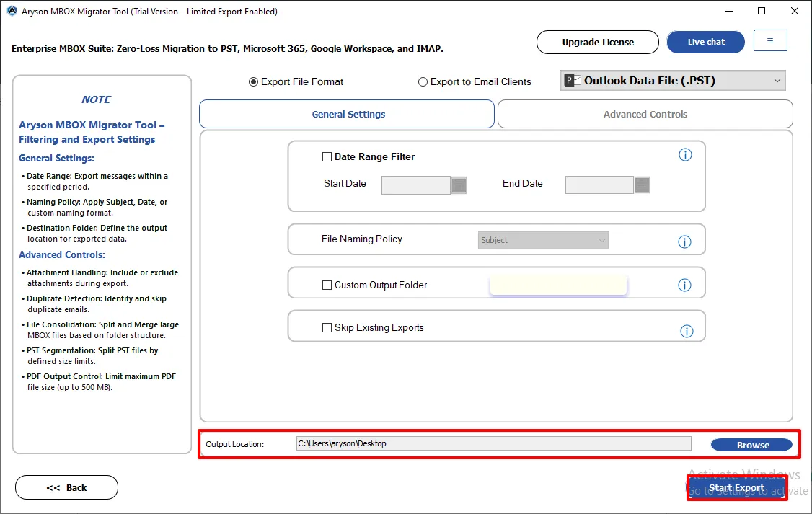Click the Output Location path field

click(x=493, y=443)
